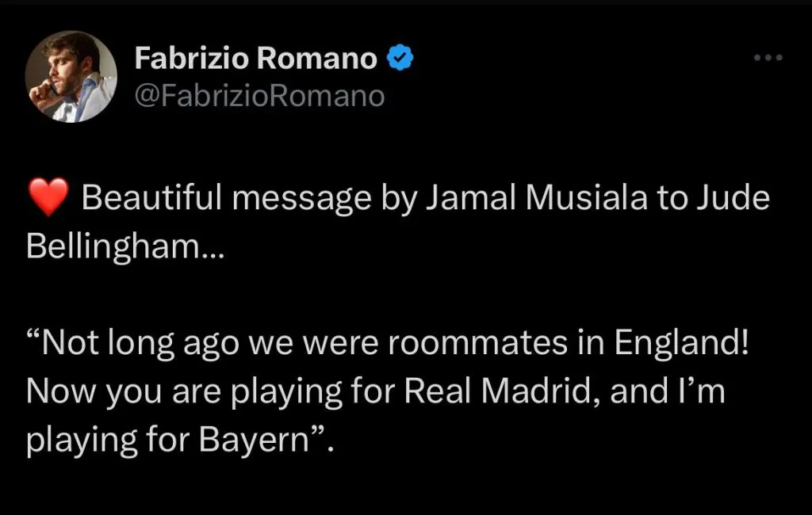The image size is (812, 515).
Task: Click the blue verified checkmark badge
Action: click(399, 58)
